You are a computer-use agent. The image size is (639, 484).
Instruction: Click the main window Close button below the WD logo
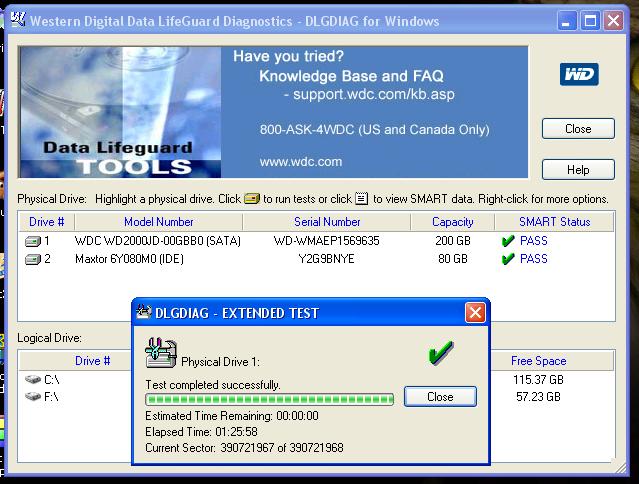click(578, 129)
